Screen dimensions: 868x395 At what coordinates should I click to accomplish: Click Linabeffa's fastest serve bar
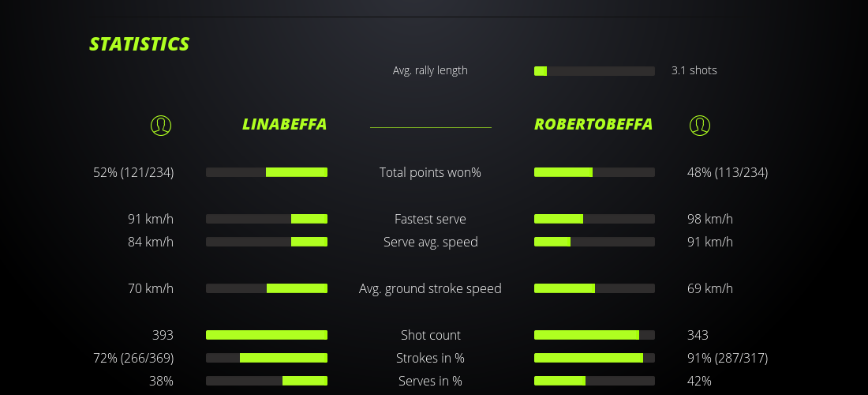coord(267,219)
